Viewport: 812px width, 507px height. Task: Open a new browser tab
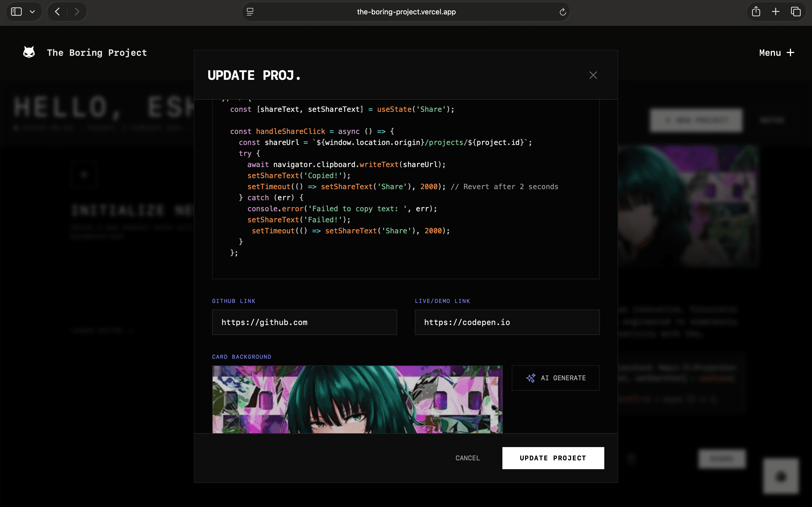point(776,12)
